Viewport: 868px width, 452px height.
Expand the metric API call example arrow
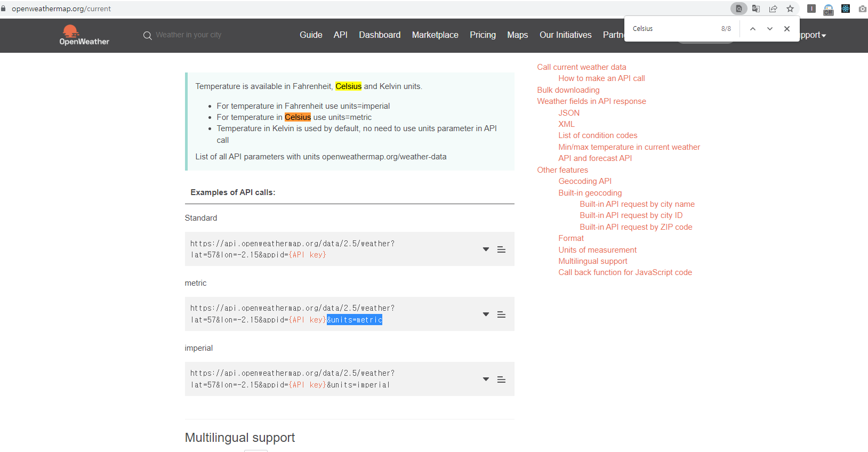pyautogui.click(x=486, y=314)
